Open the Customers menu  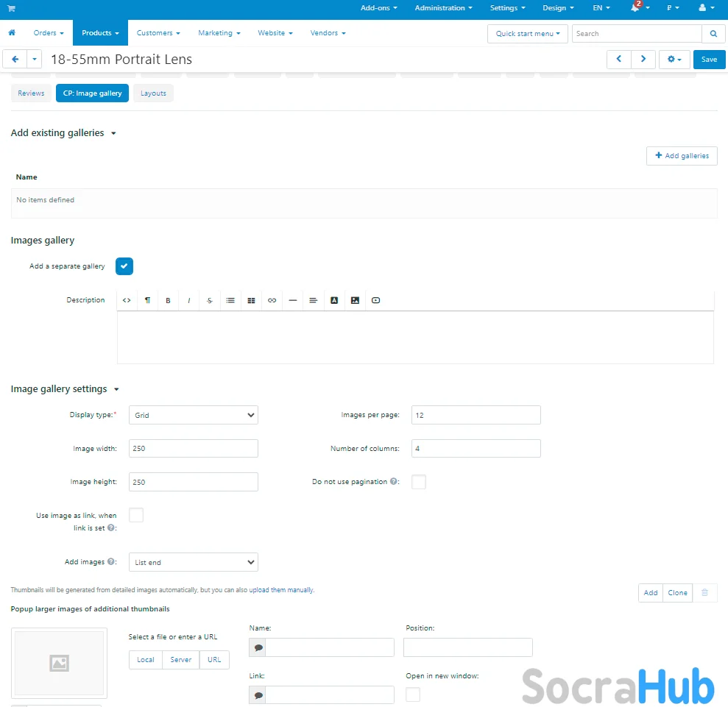[158, 33]
